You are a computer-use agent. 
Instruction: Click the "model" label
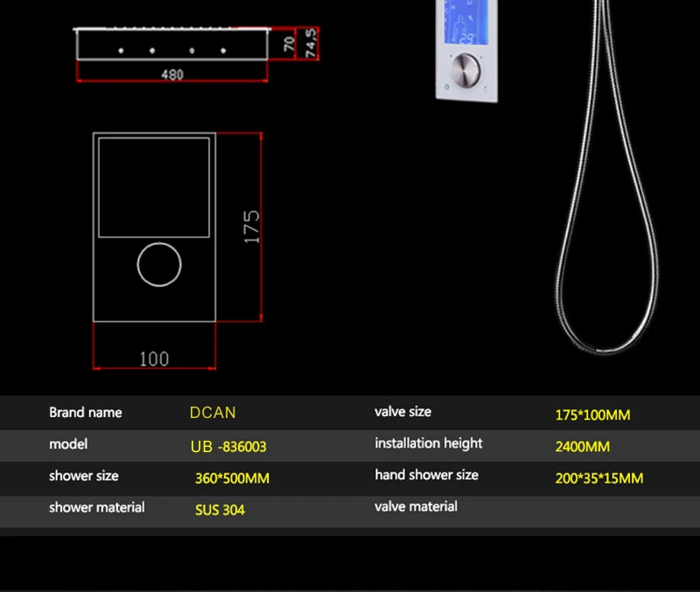(x=68, y=444)
